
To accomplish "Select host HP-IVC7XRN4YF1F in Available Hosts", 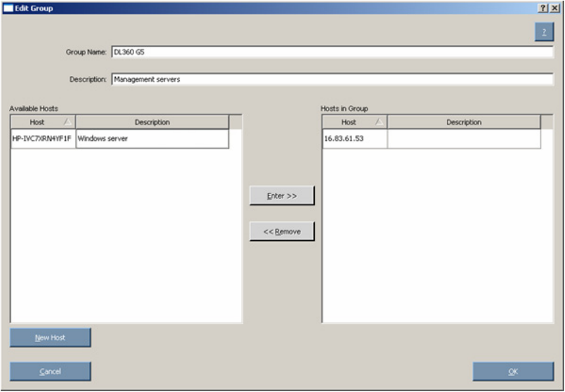I will (43, 138).
